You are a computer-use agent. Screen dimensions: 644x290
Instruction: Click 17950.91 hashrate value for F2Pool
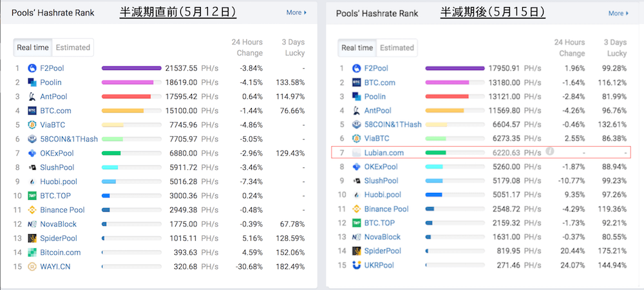tap(505, 68)
